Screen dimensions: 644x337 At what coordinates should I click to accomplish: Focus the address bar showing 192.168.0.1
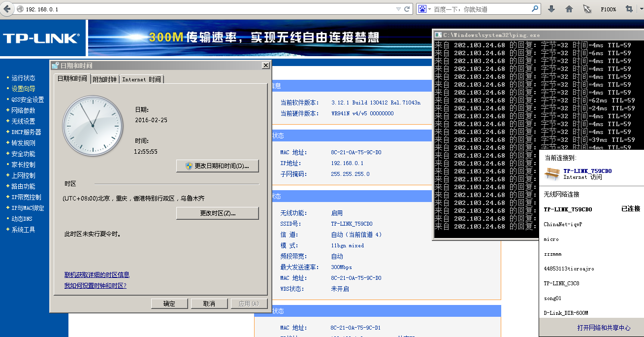[x=209, y=9]
